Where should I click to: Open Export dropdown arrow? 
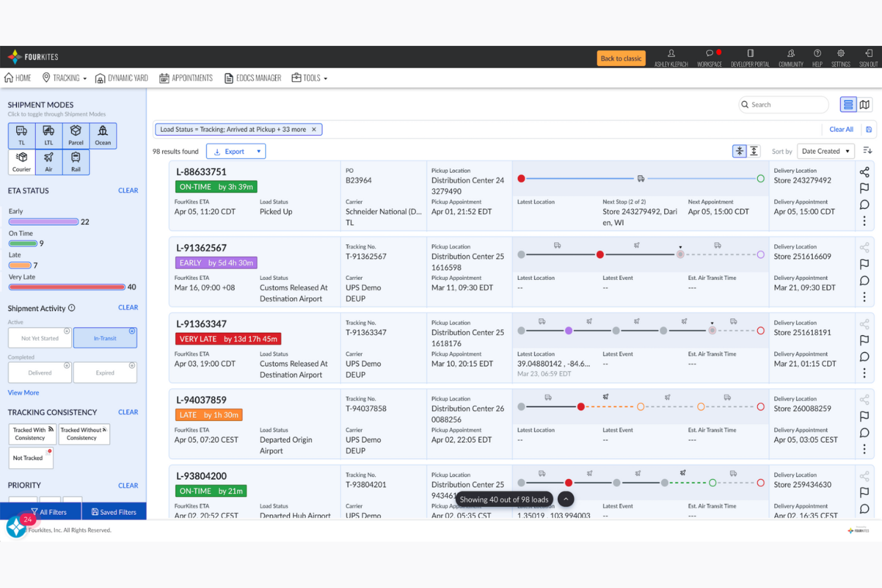[x=259, y=151]
